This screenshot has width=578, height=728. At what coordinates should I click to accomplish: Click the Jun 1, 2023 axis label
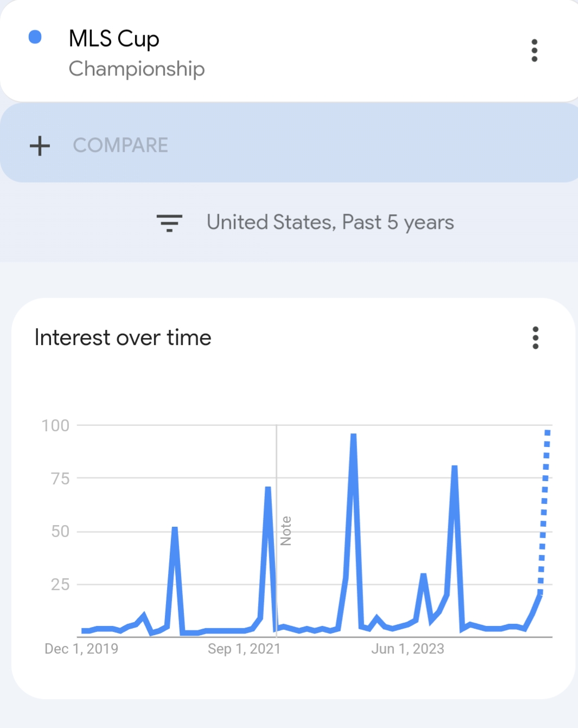click(408, 649)
